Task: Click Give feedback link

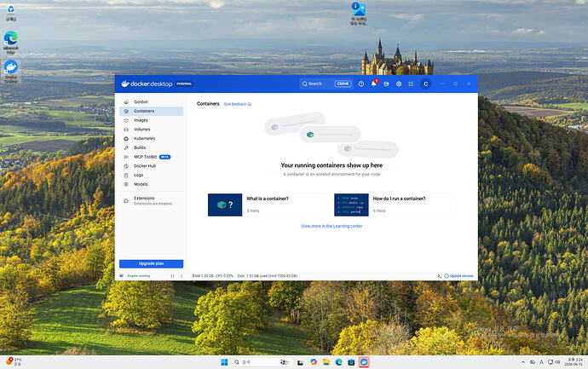Action: coord(238,104)
